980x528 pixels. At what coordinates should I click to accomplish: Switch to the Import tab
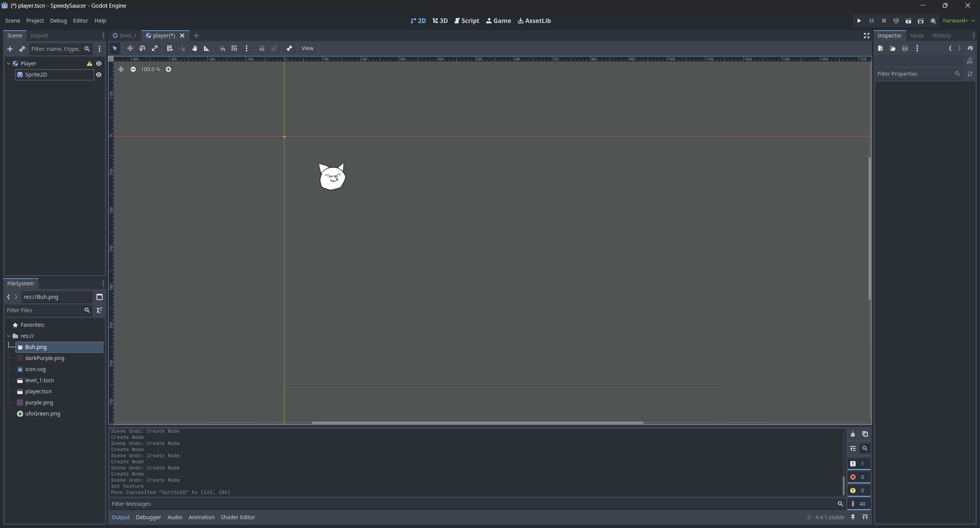click(39, 36)
